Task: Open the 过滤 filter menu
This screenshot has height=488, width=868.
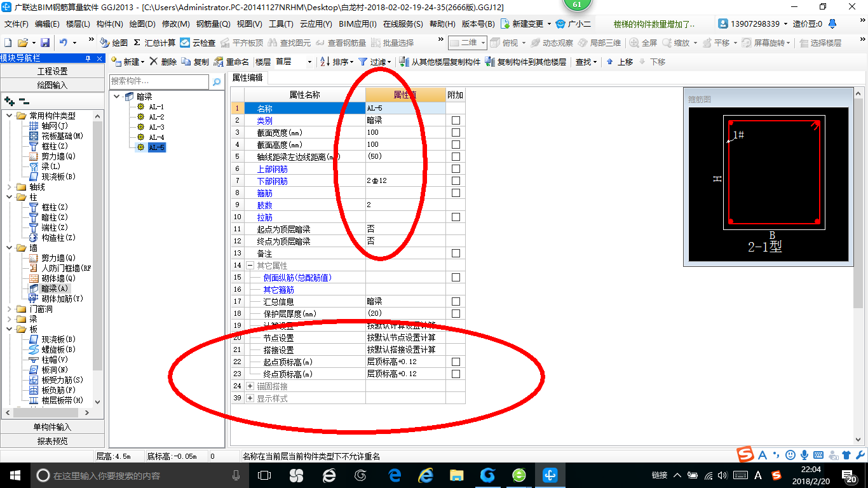Action: point(375,62)
